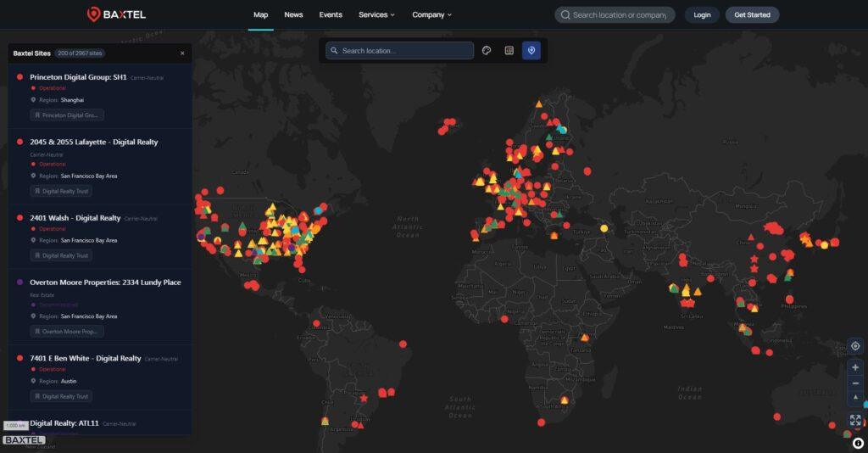
Task: Select the yellow triangle marker in northern Norway
Action: click(538, 103)
